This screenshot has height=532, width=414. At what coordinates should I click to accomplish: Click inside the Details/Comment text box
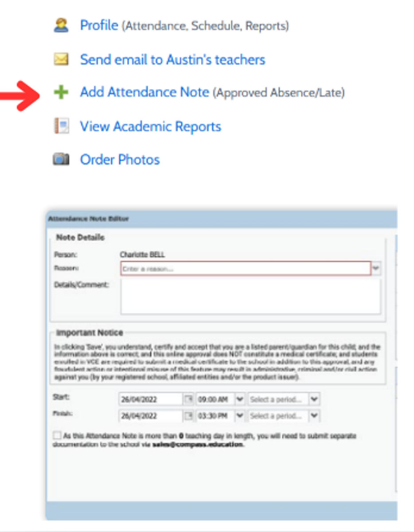pyautogui.click(x=250, y=297)
